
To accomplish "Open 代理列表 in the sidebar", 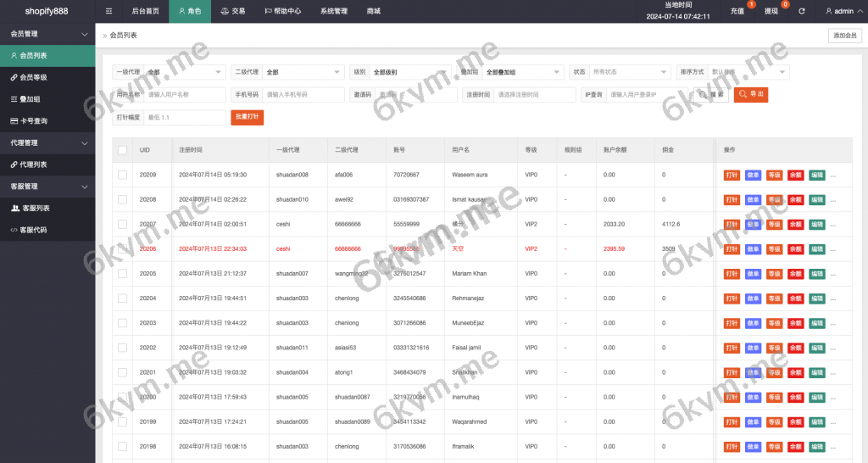I will (x=33, y=165).
